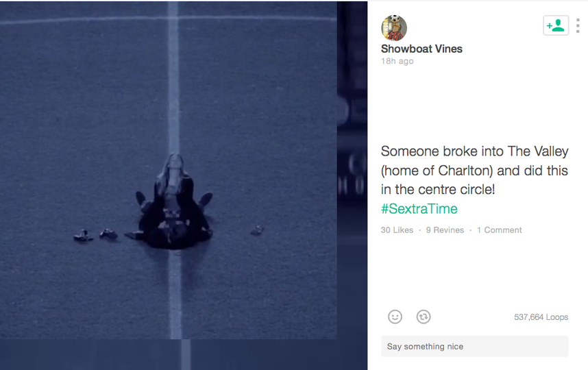
Task: Focus the 'Say something nice' comment box
Action: click(x=475, y=347)
